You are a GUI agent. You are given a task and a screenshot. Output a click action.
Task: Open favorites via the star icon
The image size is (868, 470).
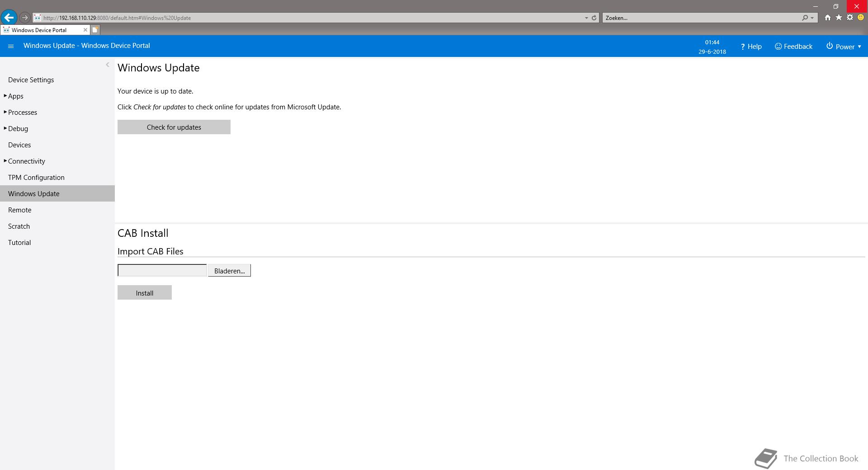(839, 18)
